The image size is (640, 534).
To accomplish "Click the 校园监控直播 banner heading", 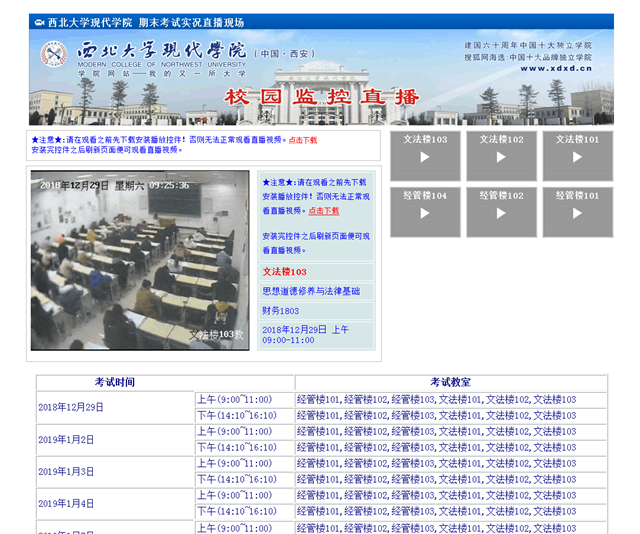I will point(322,97).
